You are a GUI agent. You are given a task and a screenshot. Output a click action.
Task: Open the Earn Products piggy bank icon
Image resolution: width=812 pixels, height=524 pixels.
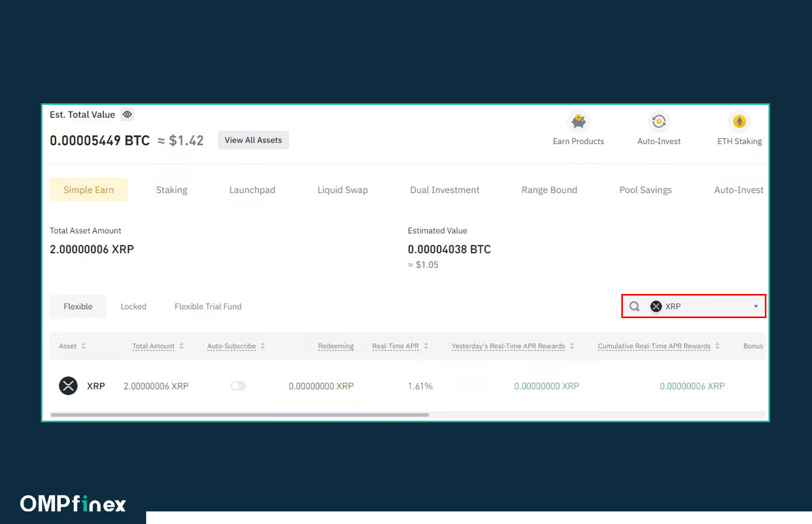[x=578, y=122]
